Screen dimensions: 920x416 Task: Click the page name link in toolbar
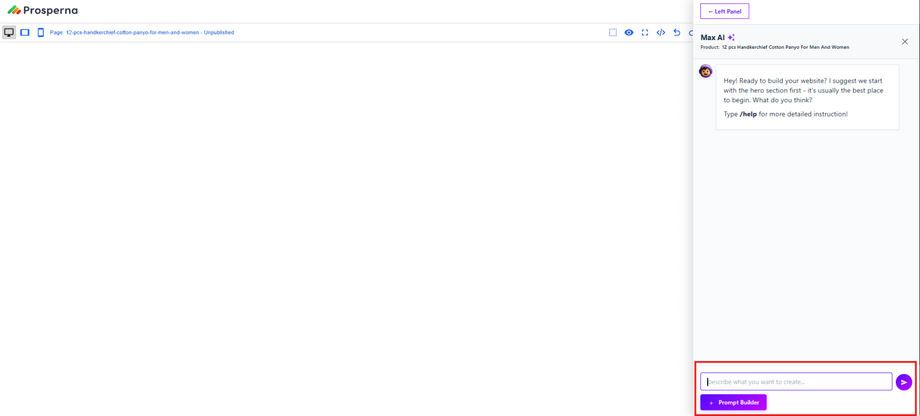pyautogui.click(x=142, y=32)
